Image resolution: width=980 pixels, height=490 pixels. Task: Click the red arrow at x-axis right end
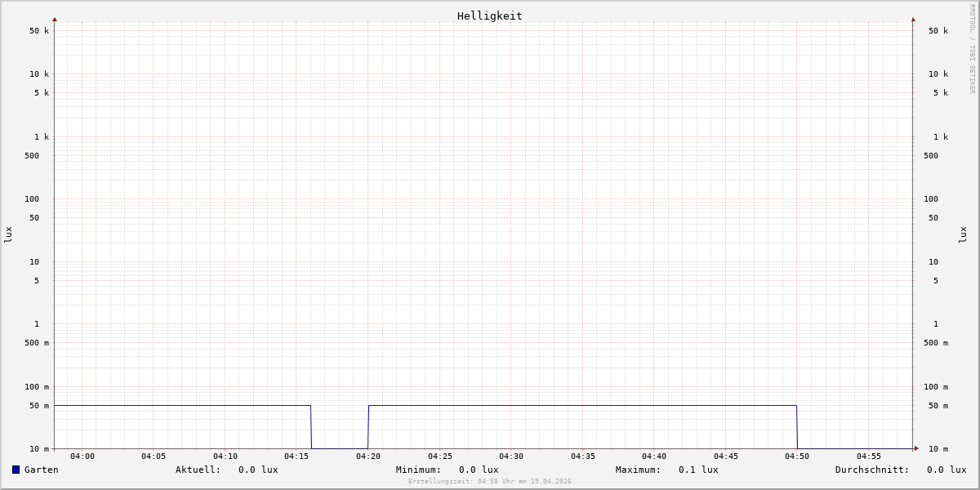click(x=916, y=448)
